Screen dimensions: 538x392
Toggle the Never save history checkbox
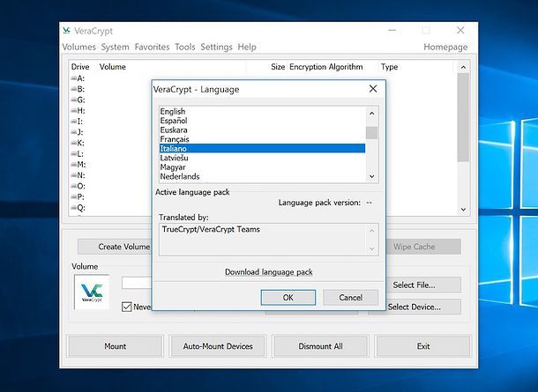click(x=127, y=307)
